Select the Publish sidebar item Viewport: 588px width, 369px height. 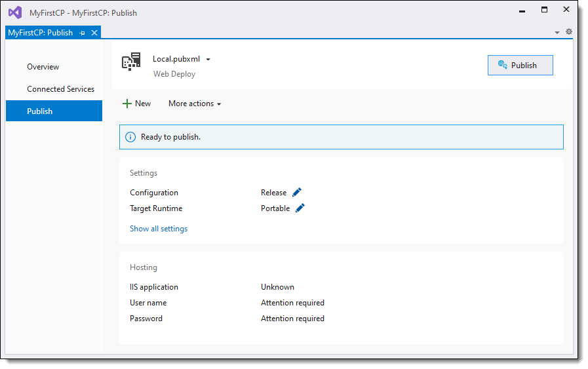[x=54, y=111]
